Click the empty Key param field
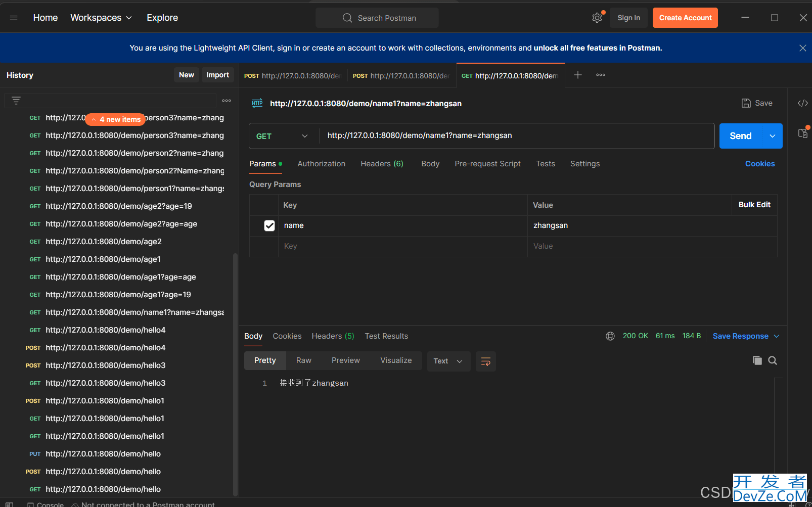 click(x=402, y=246)
